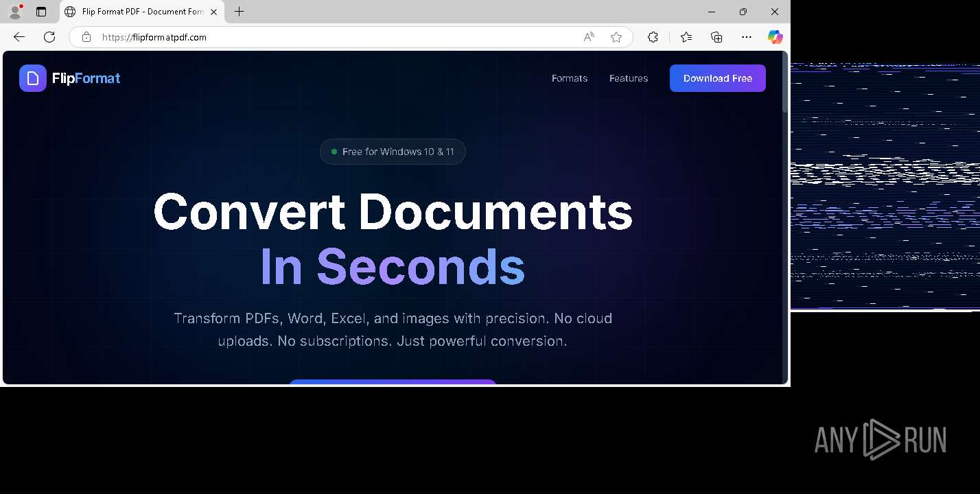The image size is (980, 494).
Task: Go back with the back arrow
Action: coord(19,37)
